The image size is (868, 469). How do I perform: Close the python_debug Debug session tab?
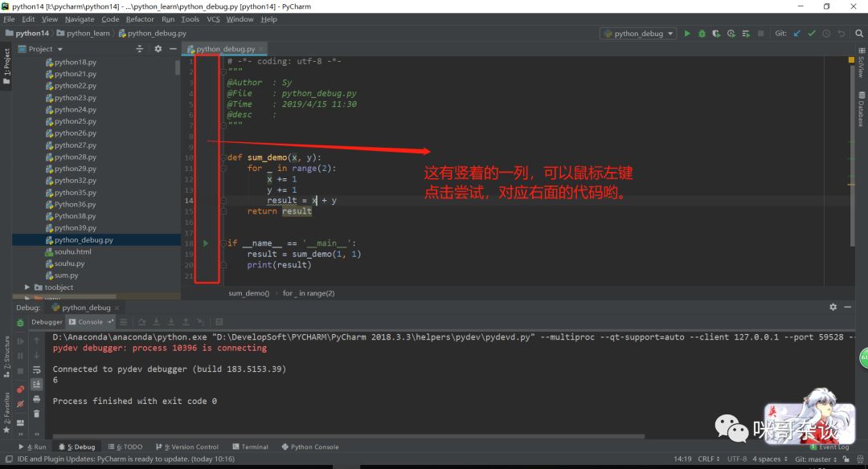[x=117, y=308]
